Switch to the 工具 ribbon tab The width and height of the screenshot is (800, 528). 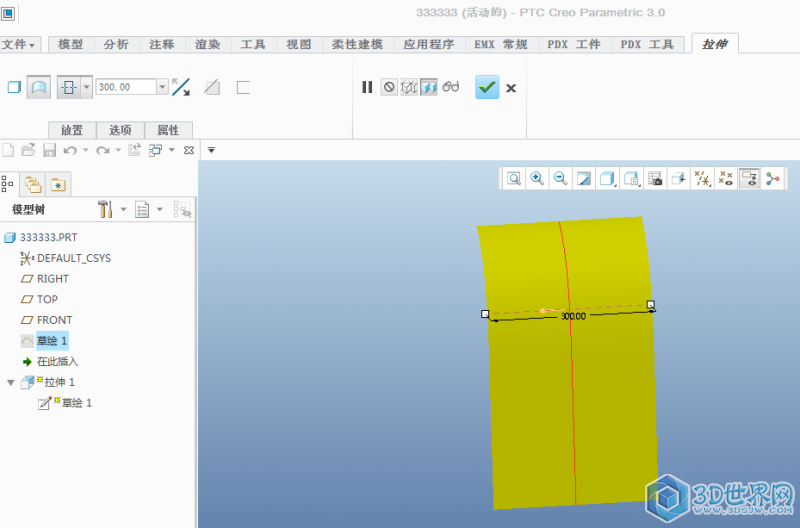click(253, 44)
